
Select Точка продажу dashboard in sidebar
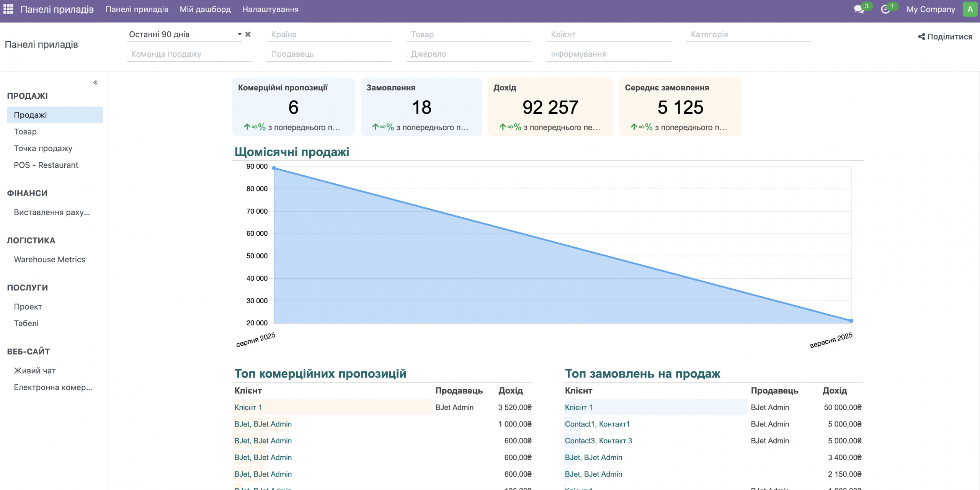(x=43, y=149)
